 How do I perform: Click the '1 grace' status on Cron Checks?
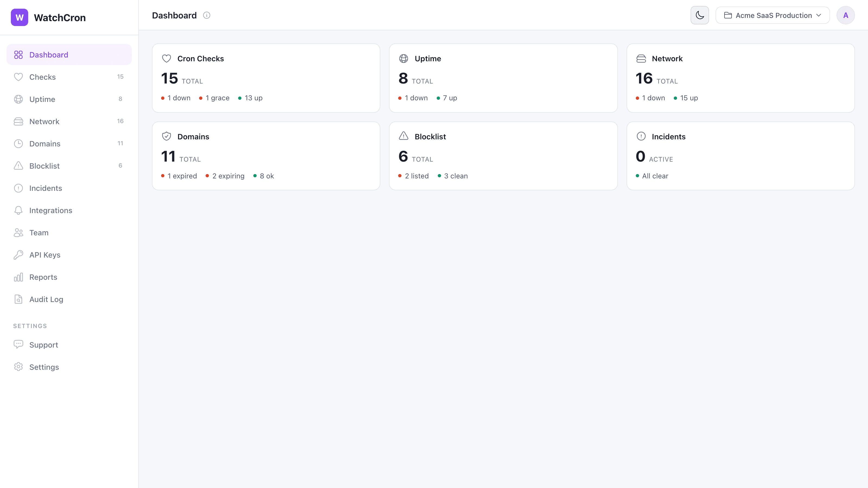[214, 98]
